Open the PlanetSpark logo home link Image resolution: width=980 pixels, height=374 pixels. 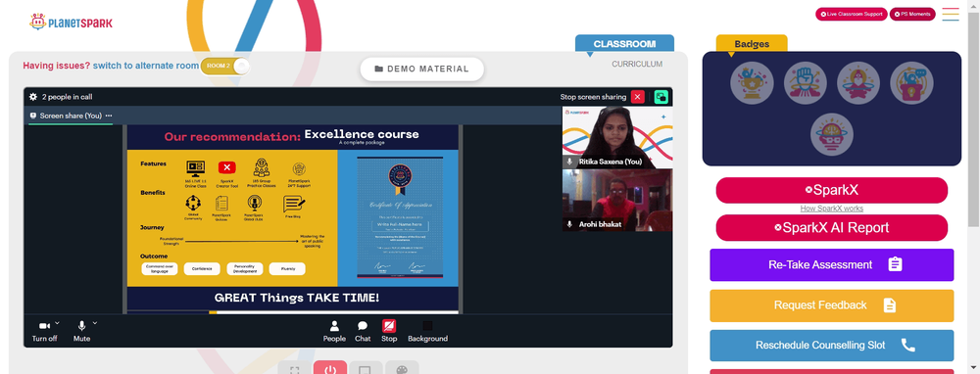[x=71, y=23]
